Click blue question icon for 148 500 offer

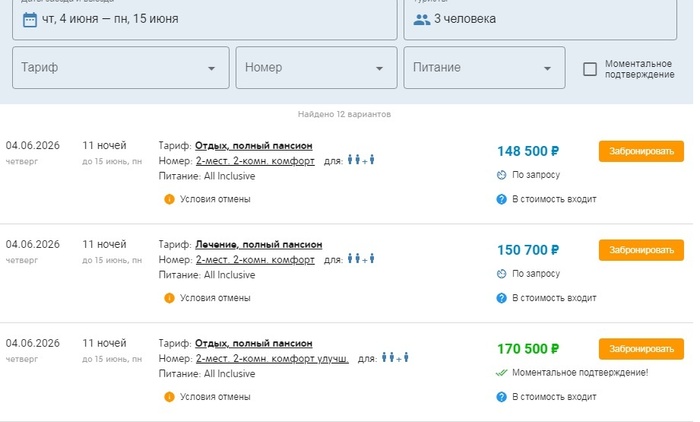coord(502,199)
